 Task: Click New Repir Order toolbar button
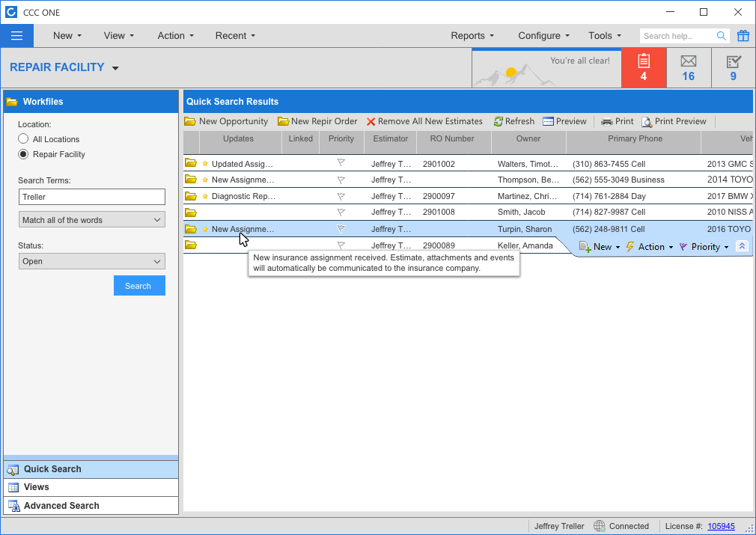click(x=317, y=121)
